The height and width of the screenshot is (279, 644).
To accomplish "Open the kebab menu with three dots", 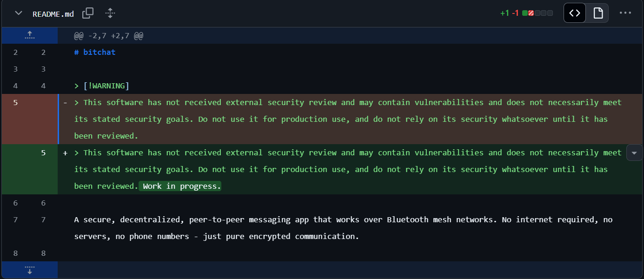I will point(625,13).
